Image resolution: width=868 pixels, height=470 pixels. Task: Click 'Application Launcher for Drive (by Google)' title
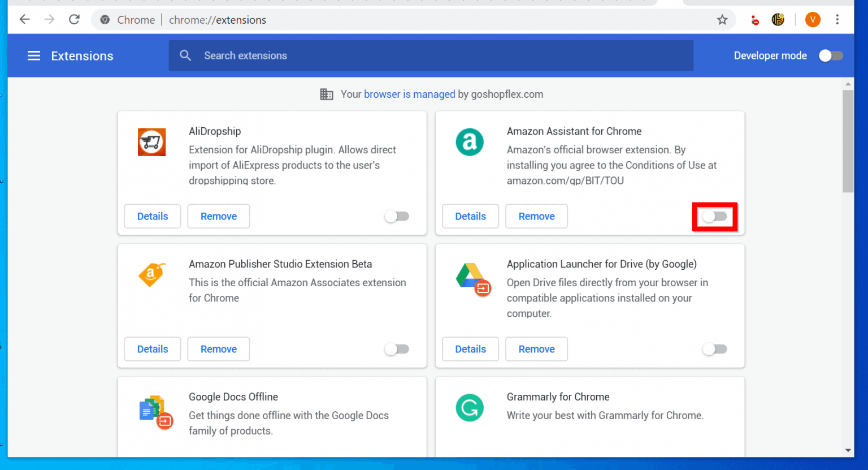(x=602, y=264)
